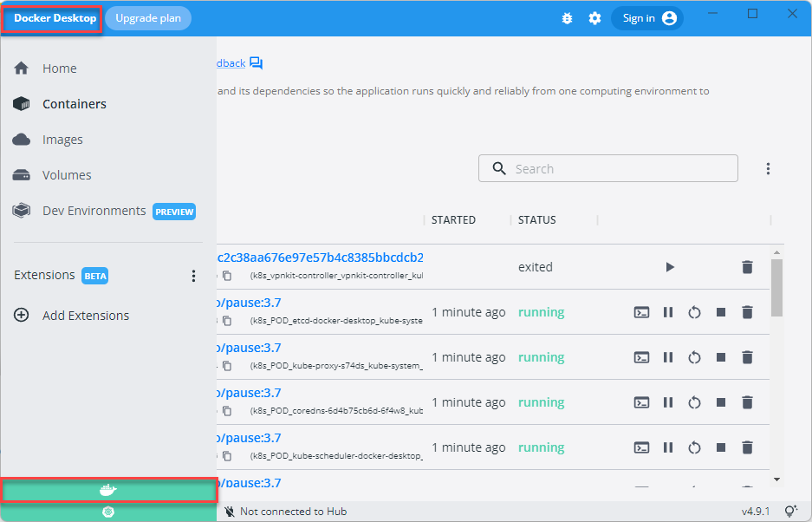This screenshot has width=812, height=522.
Task: Click the container list scrollbar thumb
Action: pos(776,288)
